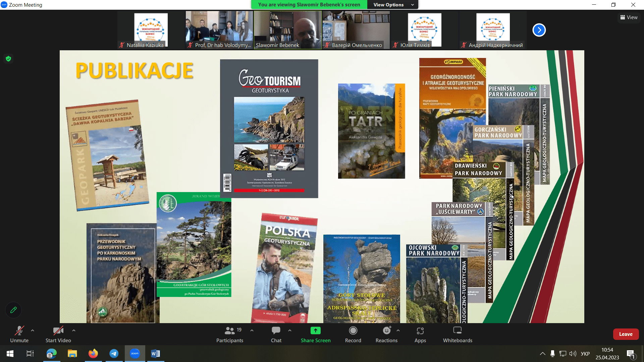Unmute the microphone
Image resolution: width=644 pixels, height=362 pixels.
tap(19, 331)
